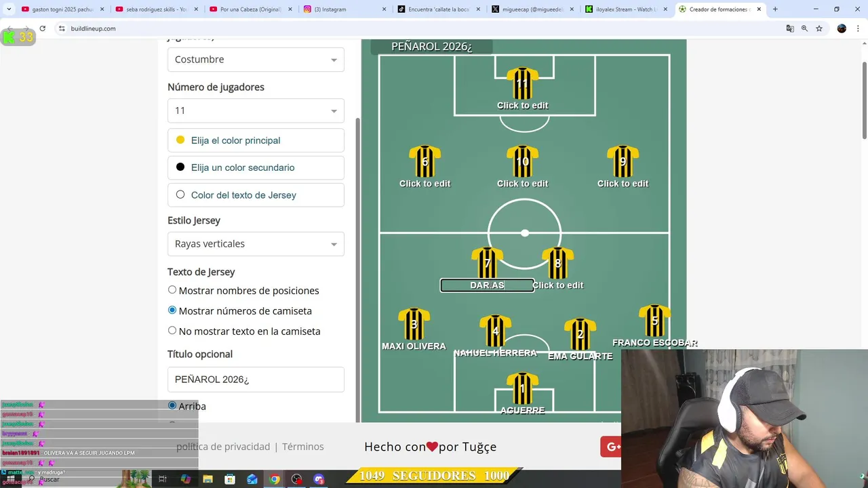This screenshot has height=488, width=868.
Task: View site information icon beside URL
Action: 62,28
